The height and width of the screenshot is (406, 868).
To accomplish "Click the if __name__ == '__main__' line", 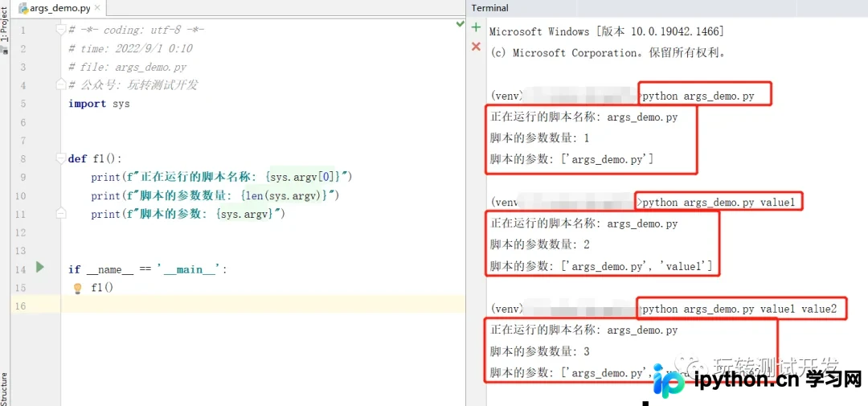I will click(148, 269).
